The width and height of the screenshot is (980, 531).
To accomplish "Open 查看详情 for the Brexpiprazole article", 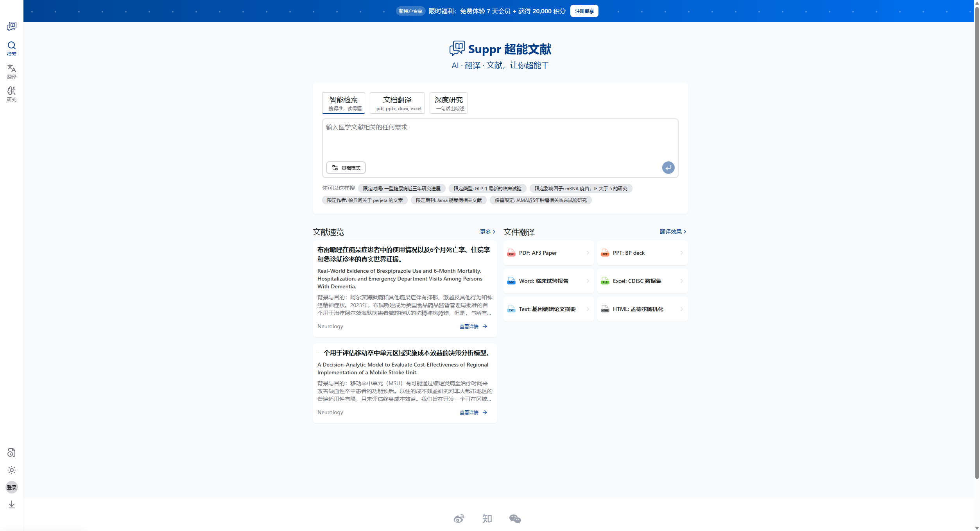I will (473, 326).
